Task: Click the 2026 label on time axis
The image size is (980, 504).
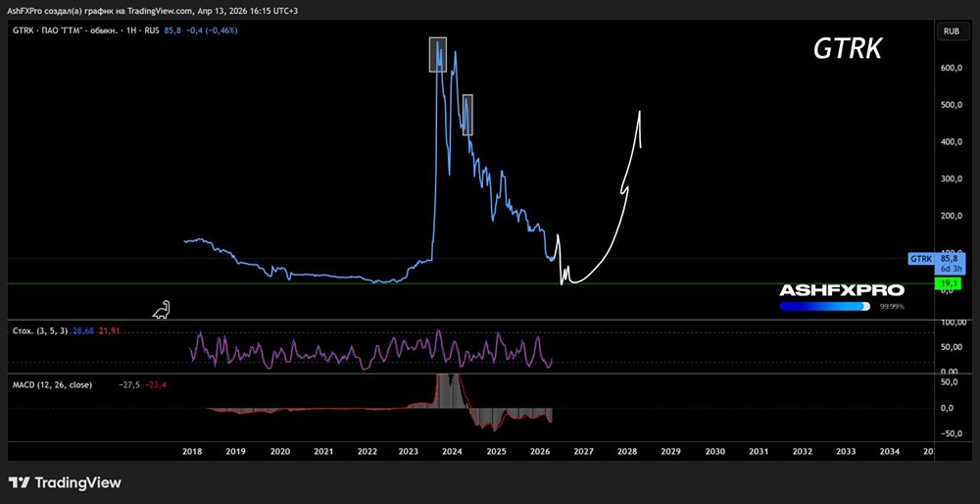Action: 540,451
